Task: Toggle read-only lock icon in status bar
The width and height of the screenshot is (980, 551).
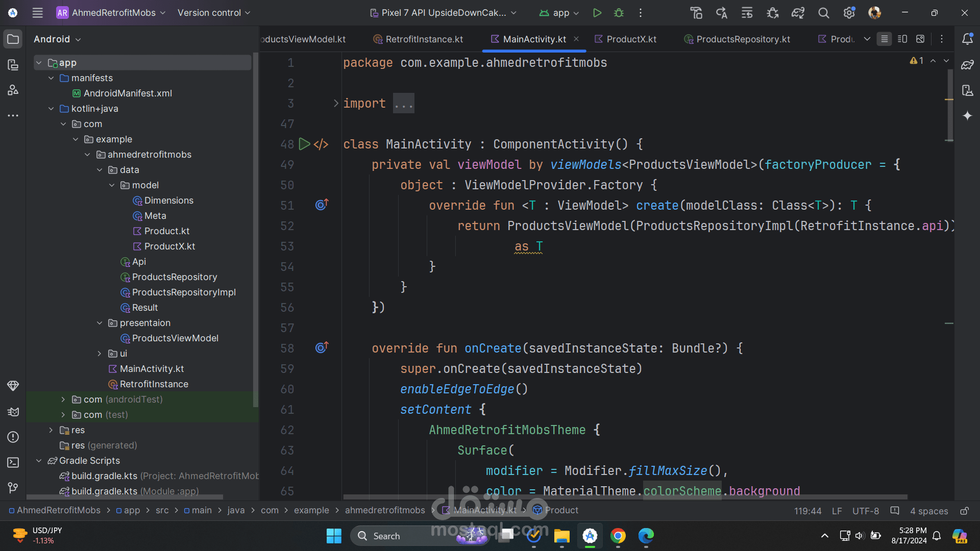Action: point(964,511)
